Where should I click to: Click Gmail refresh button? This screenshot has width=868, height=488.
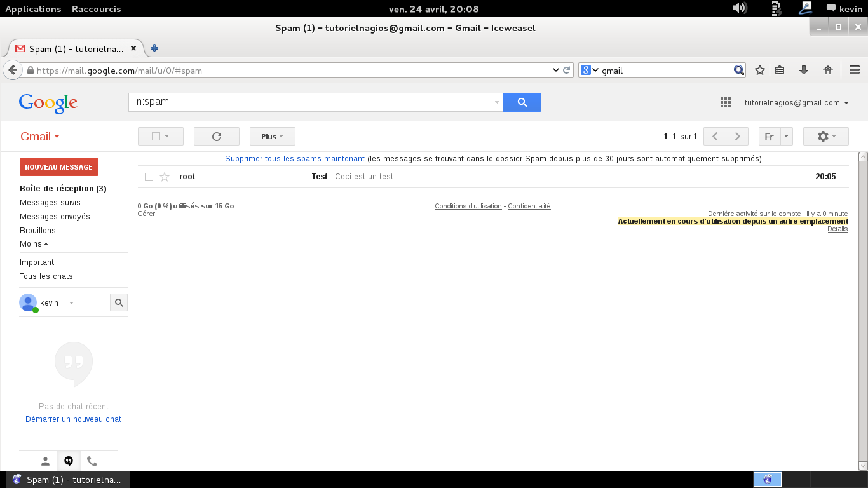point(217,137)
